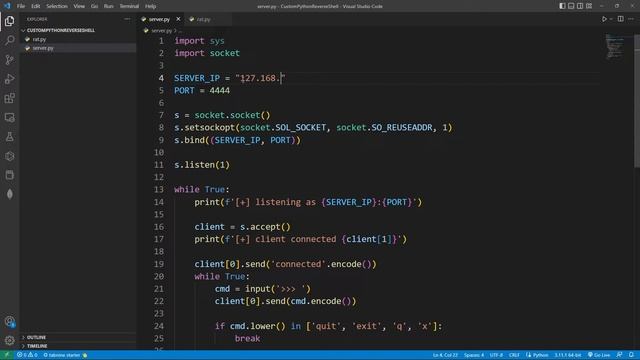Click the Ln 4, Col 22 cursor position
This screenshot has height=360, width=640.
[445, 355]
